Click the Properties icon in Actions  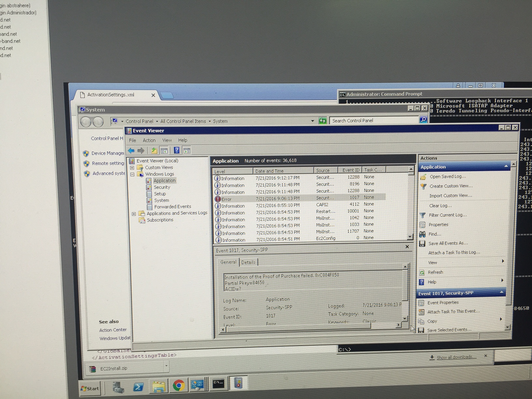422,225
